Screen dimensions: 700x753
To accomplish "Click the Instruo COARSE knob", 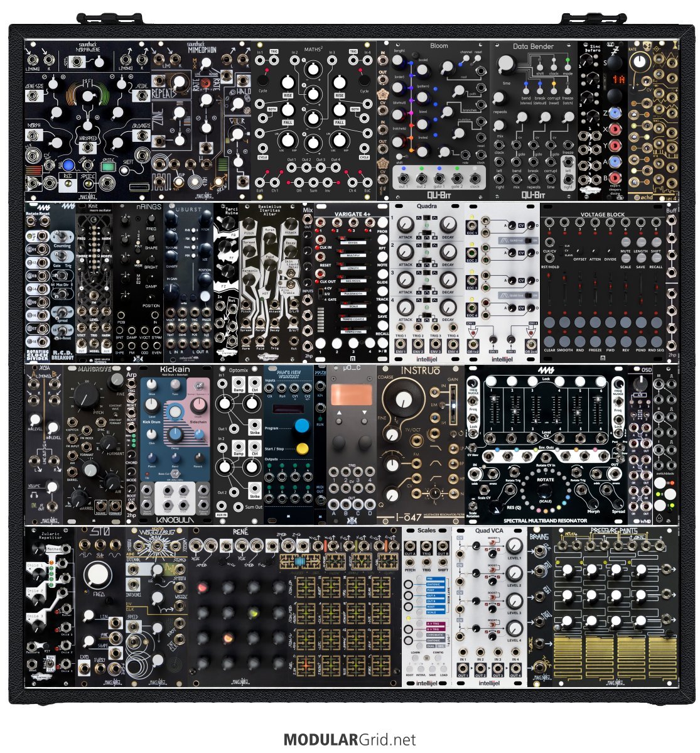I will click(404, 399).
